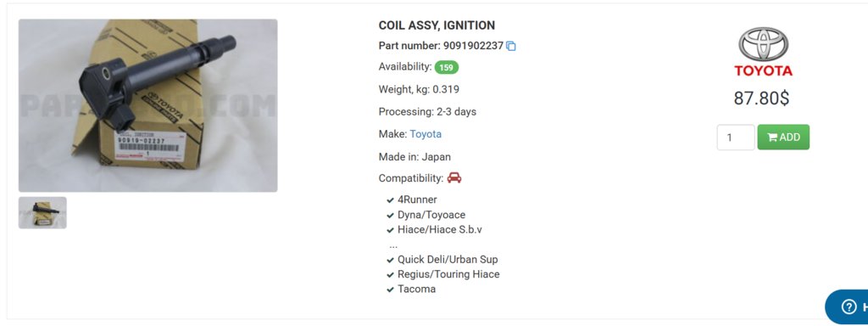868x326 pixels.
Task: Click the green 159 availability badge
Action: coord(447,68)
